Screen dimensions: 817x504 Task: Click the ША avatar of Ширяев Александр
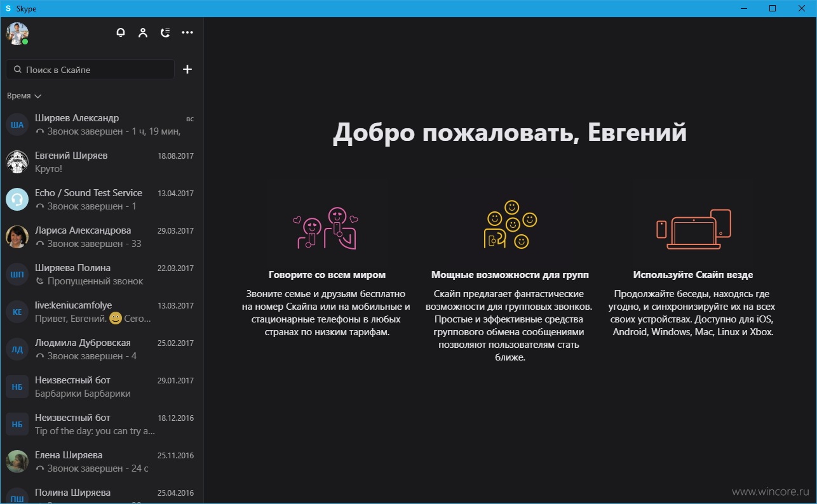point(17,124)
